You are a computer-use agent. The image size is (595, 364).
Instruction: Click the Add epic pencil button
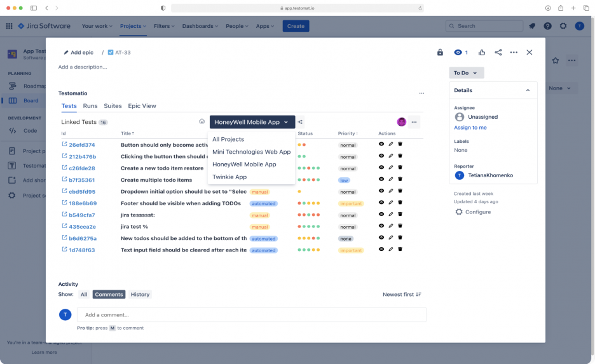79,52
